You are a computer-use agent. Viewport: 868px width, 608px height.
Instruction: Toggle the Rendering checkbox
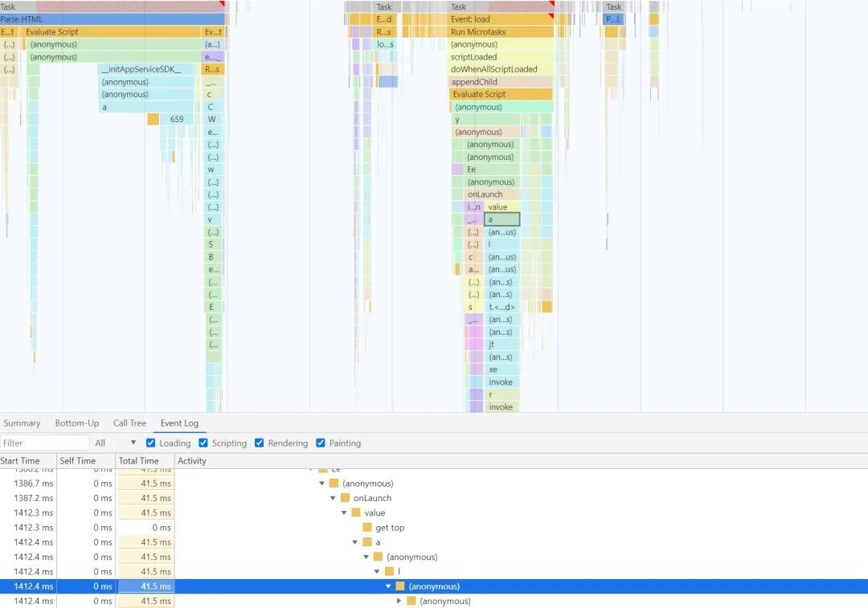(x=259, y=443)
